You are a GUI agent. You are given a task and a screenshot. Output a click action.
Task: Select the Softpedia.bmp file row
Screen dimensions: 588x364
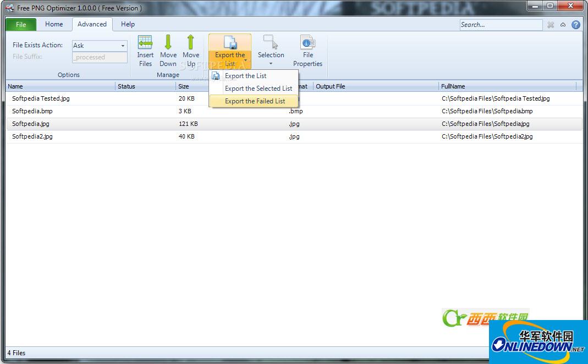pos(294,111)
